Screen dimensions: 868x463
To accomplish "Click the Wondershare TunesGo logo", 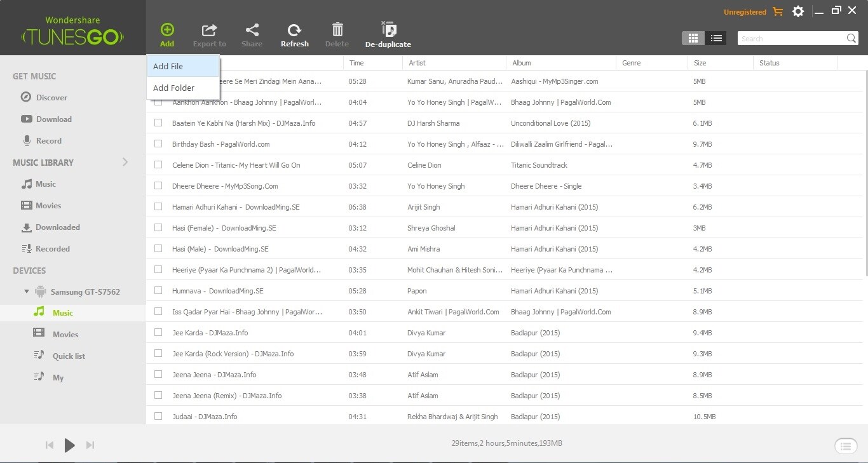I will click(x=72, y=32).
